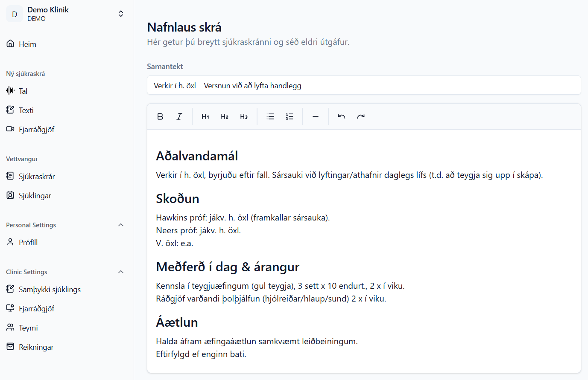Insert a numbered list
The width and height of the screenshot is (588, 380).
(290, 116)
